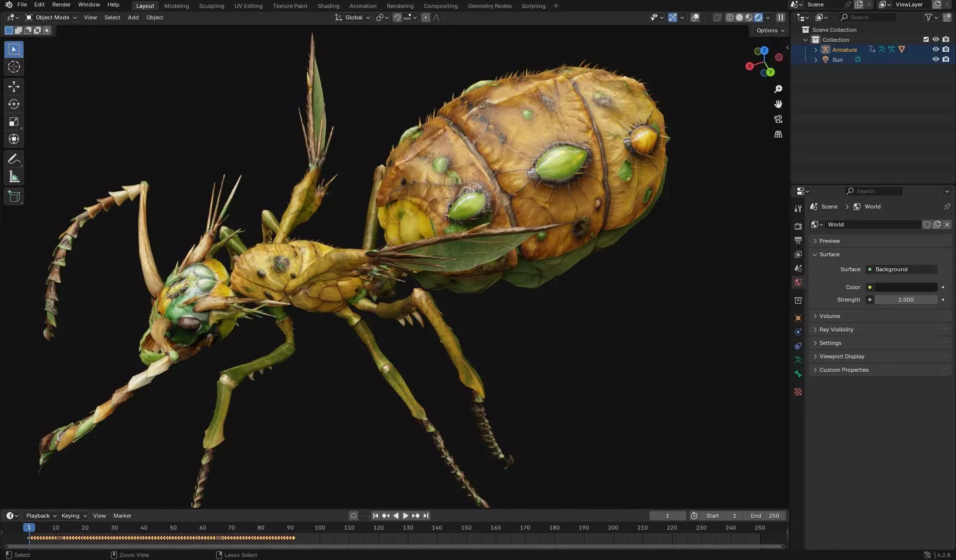Switch to solid viewport shading
This screenshot has height=560, width=956.
pyautogui.click(x=739, y=17)
